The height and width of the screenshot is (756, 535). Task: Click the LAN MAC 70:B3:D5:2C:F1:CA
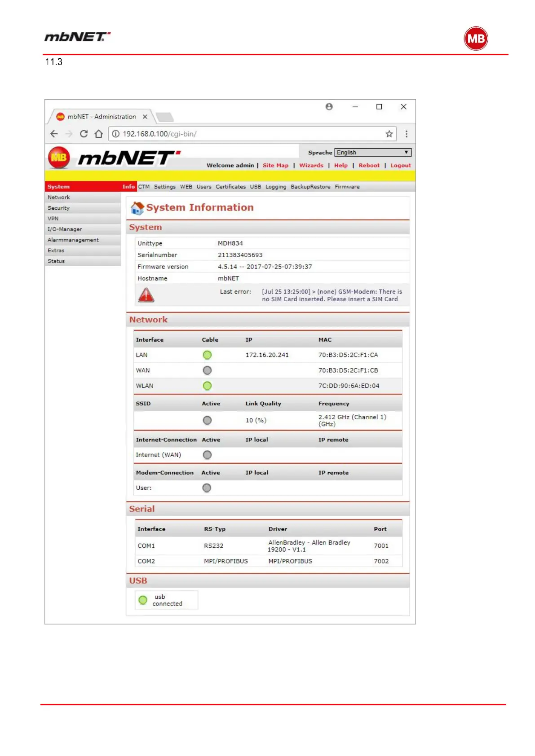point(348,355)
